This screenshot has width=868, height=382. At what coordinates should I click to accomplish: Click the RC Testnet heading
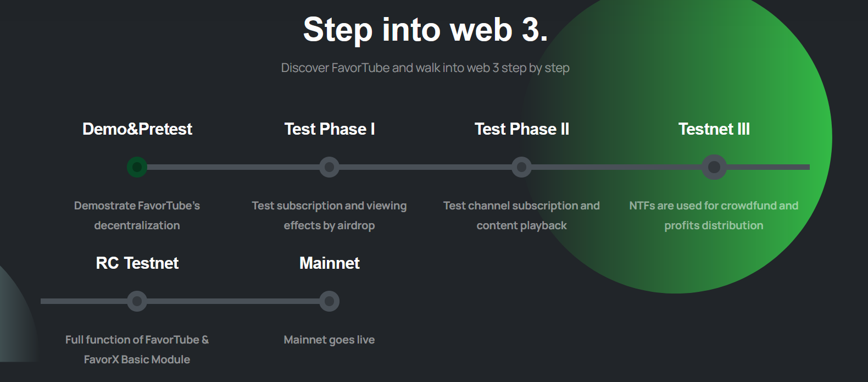coord(137,263)
